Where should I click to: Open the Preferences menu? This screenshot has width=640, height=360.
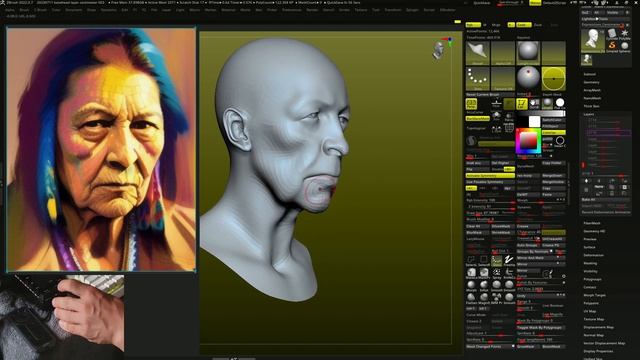pyautogui.click(x=291, y=10)
